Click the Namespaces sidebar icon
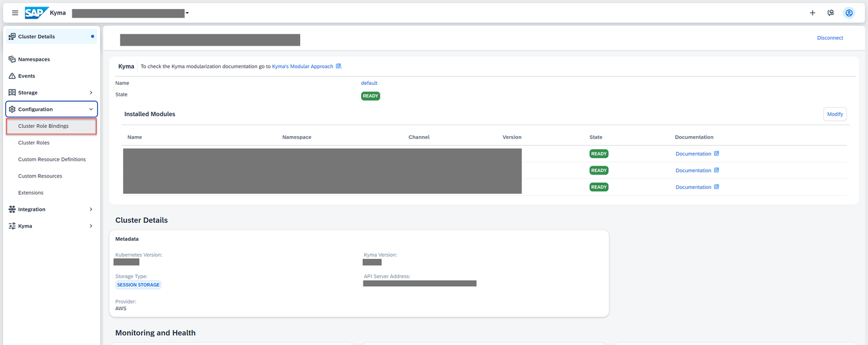This screenshot has height=345, width=868. click(x=12, y=59)
